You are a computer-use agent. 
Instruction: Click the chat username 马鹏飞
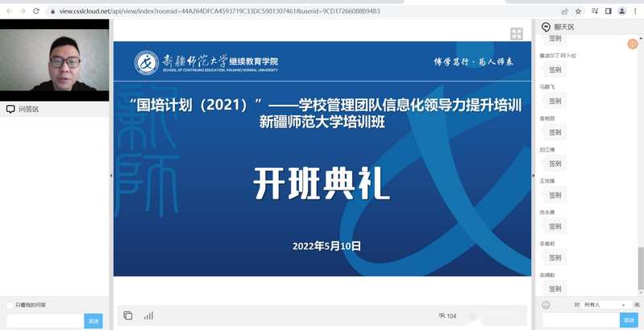pos(547,86)
